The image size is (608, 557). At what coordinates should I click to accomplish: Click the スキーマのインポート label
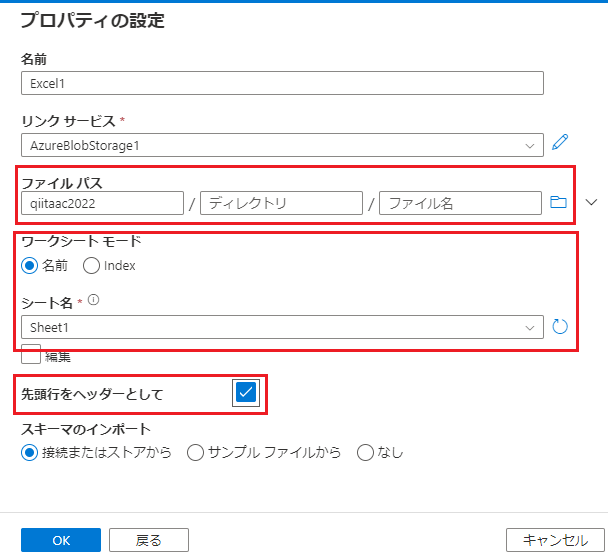86,429
